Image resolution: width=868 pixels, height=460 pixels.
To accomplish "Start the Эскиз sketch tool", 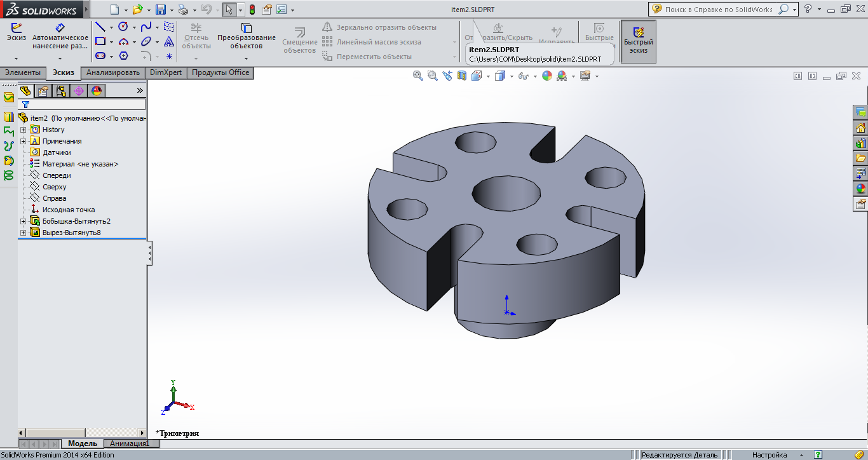I will coord(17,32).
